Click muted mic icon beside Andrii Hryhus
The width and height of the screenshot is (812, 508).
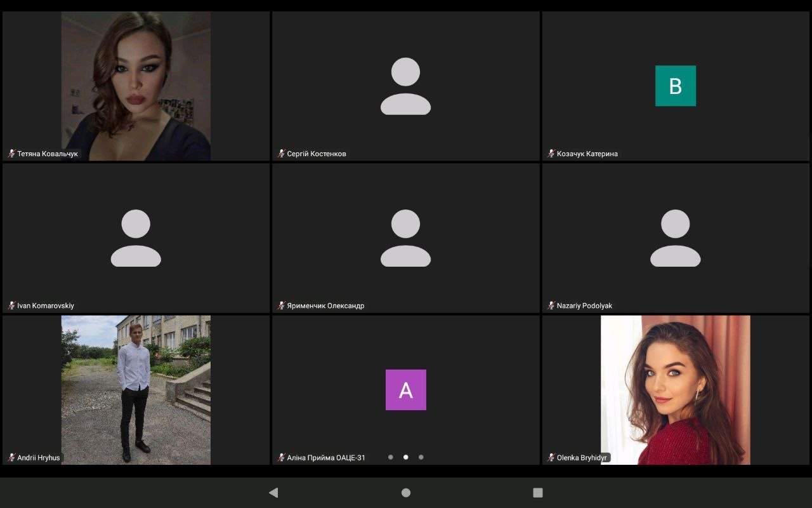(11, 457)
